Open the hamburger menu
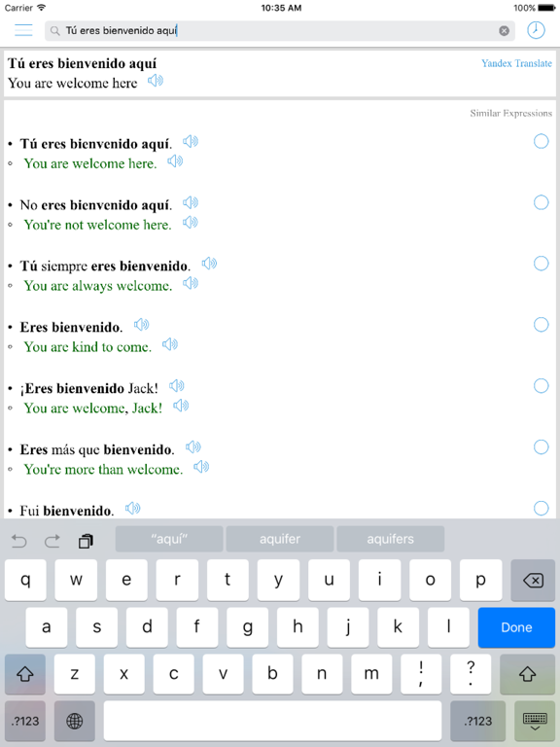Viewport: 560px width, 747px height. tap(23, 30)
